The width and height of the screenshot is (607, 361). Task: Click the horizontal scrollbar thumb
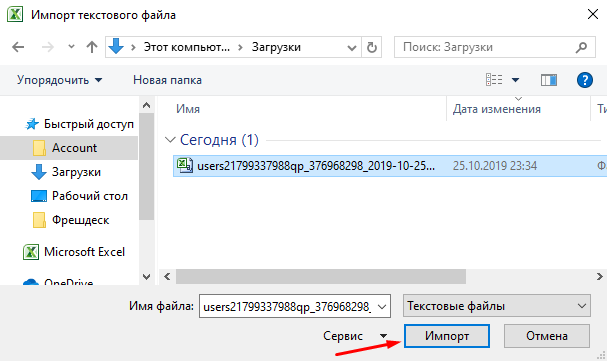pos(321,277)
